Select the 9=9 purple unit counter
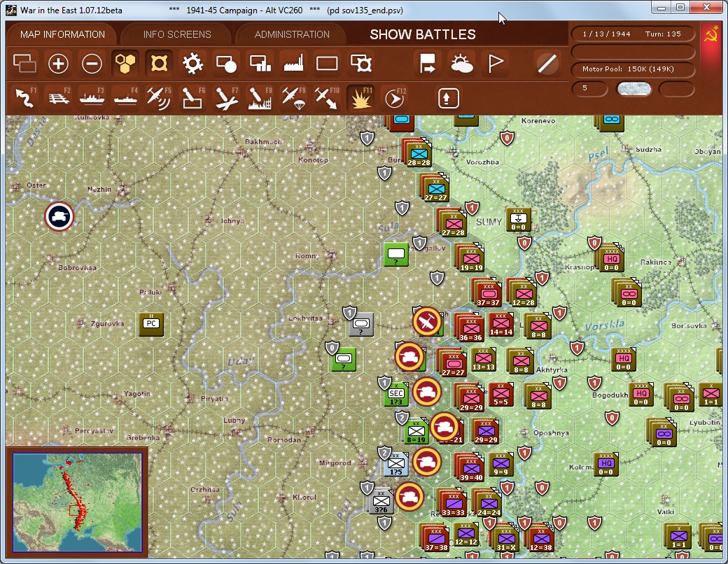 500,464
